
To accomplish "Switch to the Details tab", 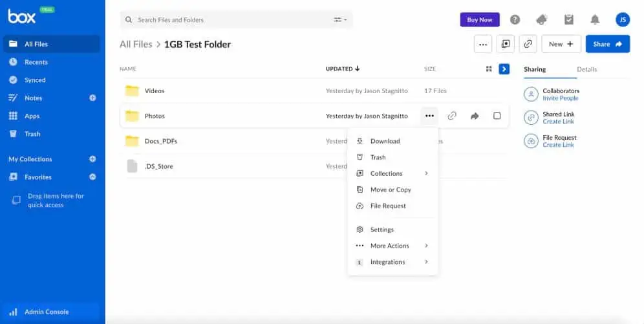I will point(586,69).
